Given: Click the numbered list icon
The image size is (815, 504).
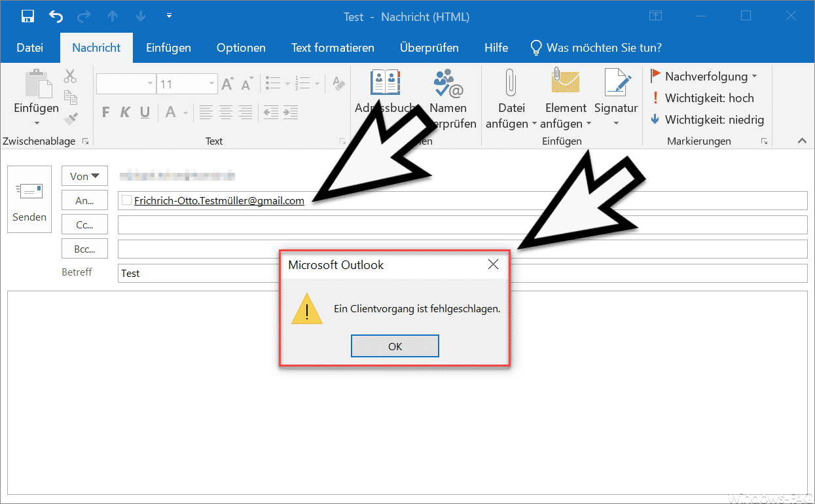Looking at the screenshot, I should pos(303,84).
